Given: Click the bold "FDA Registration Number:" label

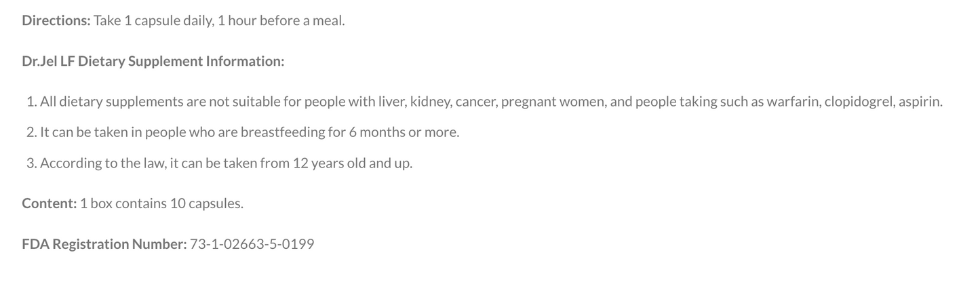Looking at the screenshot, I should (104, 244).
